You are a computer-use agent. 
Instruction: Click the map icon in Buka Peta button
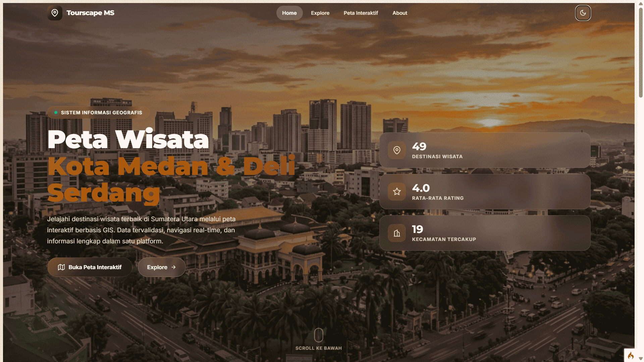click(61, 267)
